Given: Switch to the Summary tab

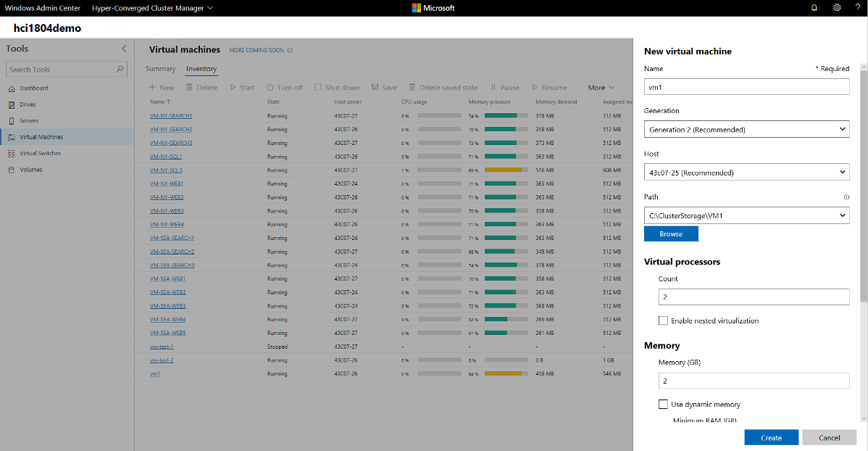Looking at the screenshot, I should coord(160,69).
